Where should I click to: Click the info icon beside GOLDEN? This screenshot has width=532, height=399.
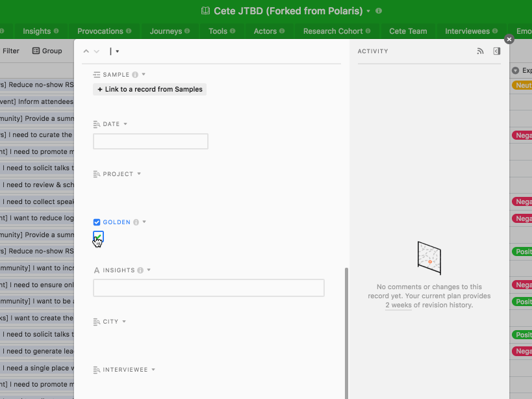click(x=136, y=222)
